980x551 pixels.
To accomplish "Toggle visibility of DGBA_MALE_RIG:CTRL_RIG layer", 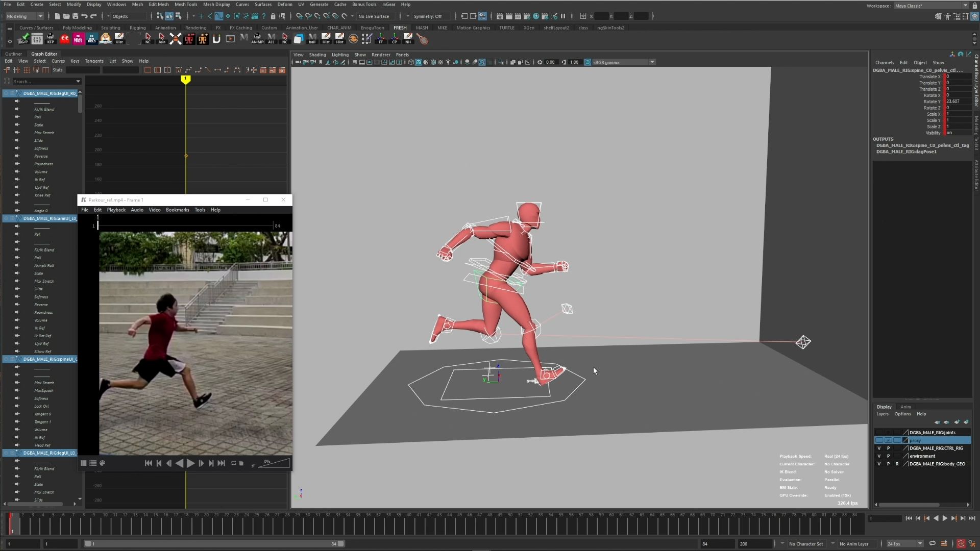I will coord(879,448).
